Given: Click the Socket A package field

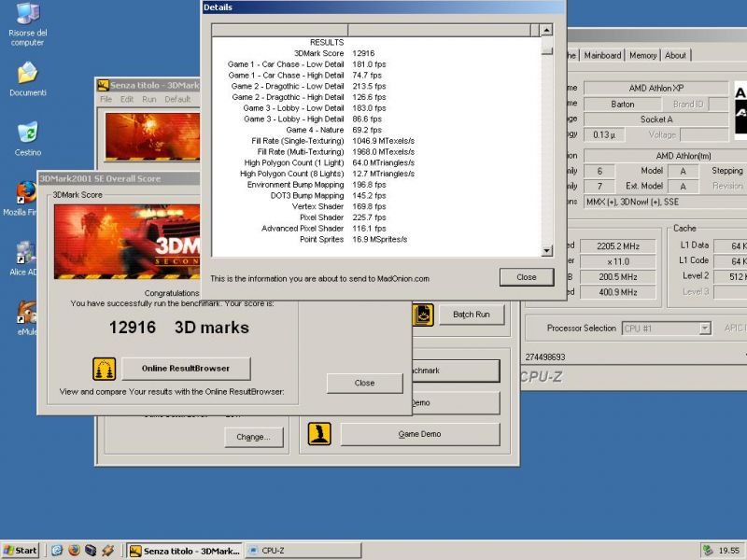Looking at the screenshot, I should [656, 119].
